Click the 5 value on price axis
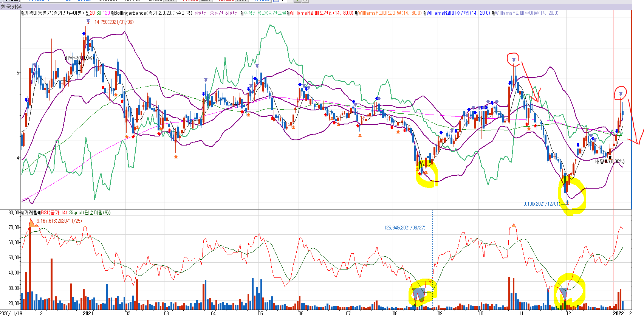Viewport: 644px width, 316px height. pyautogui.click(x=18, y=73)
